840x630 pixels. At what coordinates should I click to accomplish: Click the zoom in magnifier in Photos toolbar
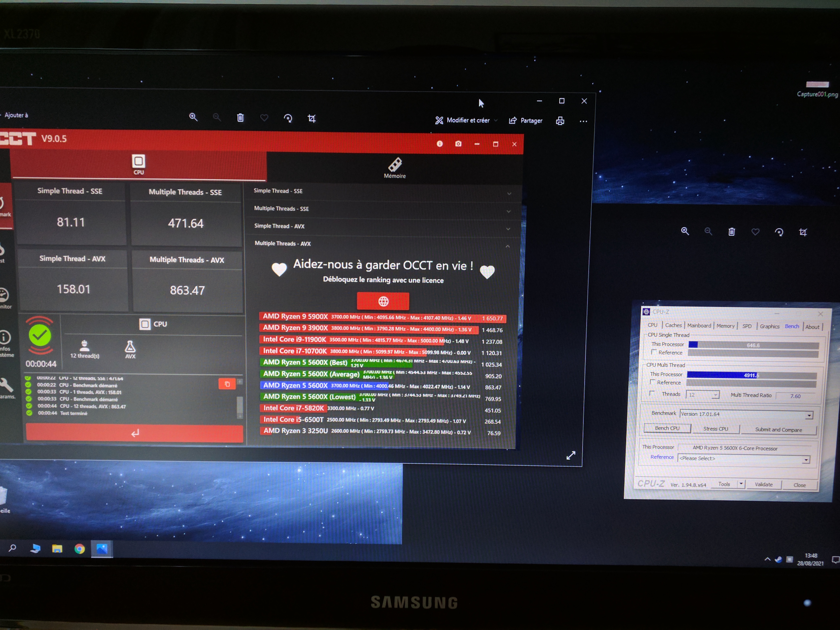tap(193, 117)
